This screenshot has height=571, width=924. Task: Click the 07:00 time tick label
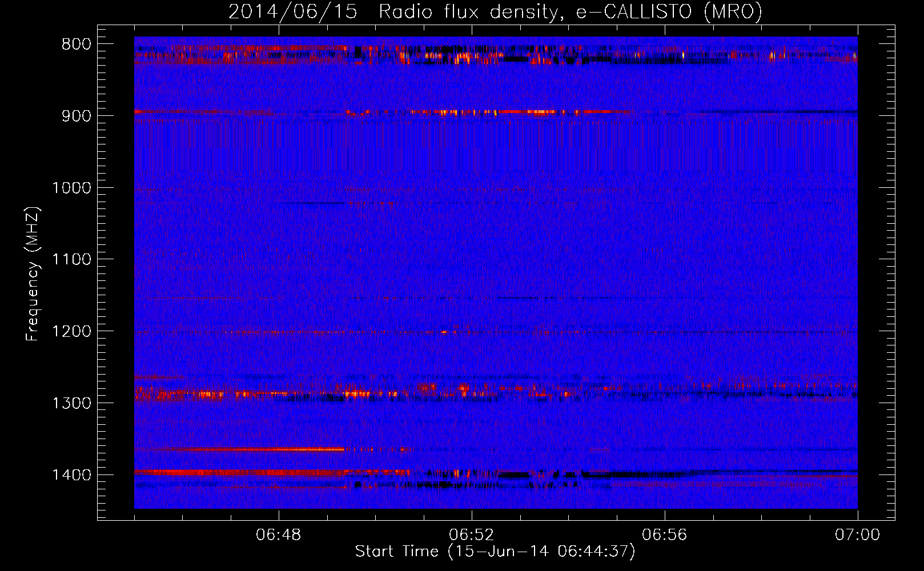point(858,535)
